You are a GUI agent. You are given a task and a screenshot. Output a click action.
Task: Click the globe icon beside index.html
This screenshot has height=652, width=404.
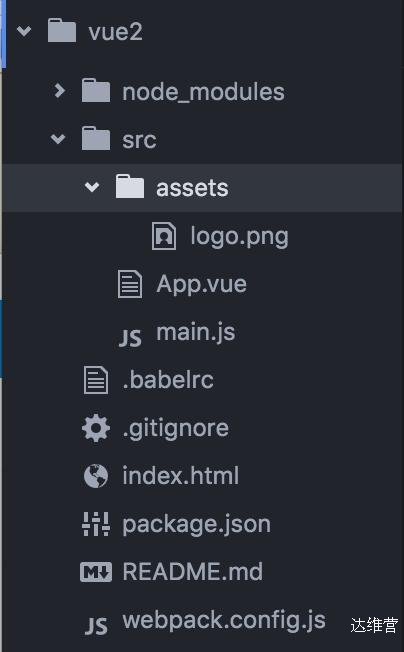coord(96,476)
